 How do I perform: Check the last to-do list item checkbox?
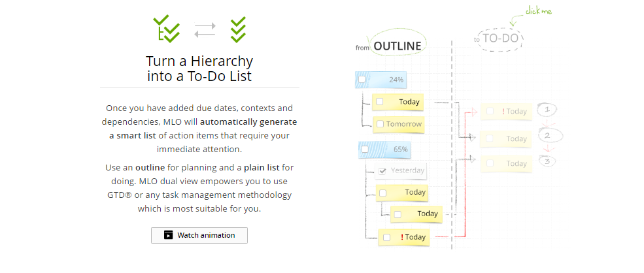(490, 163)
